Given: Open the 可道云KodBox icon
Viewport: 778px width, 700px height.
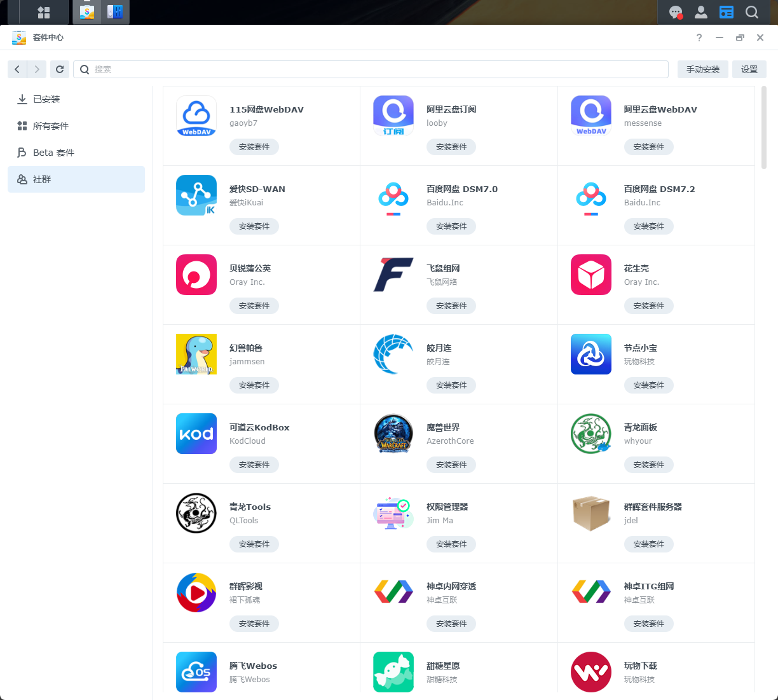Looking at the screenshot, I should tap(196, 434).
